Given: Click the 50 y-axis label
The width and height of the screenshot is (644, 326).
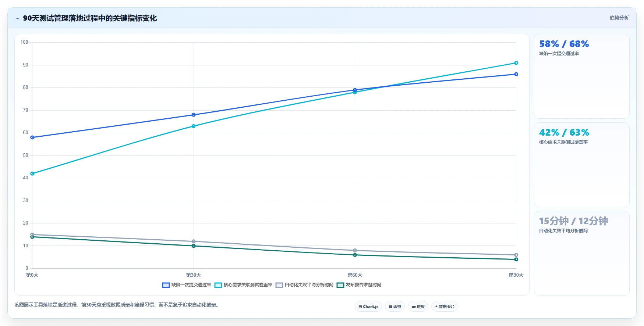Looking at the screenshot, I should [25, 155].
